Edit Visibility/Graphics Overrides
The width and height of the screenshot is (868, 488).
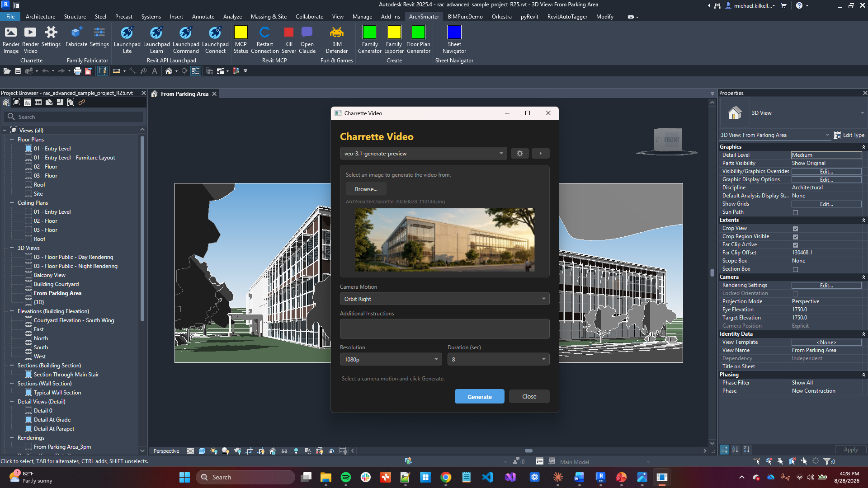[x=826, y=172]
